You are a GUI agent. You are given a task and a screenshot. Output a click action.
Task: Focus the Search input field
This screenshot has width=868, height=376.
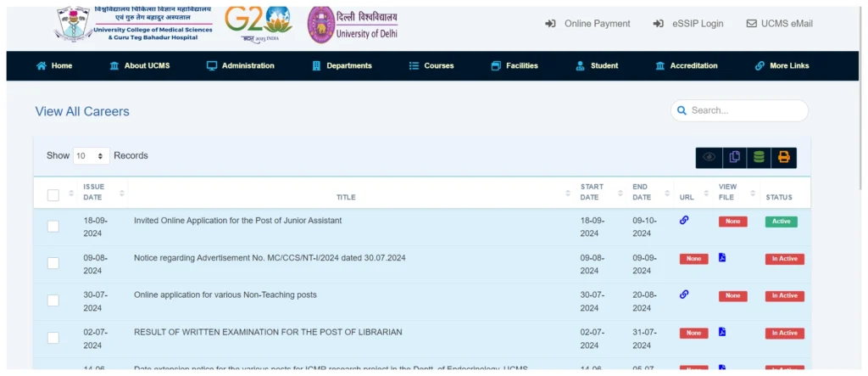[x=739, y=110]
